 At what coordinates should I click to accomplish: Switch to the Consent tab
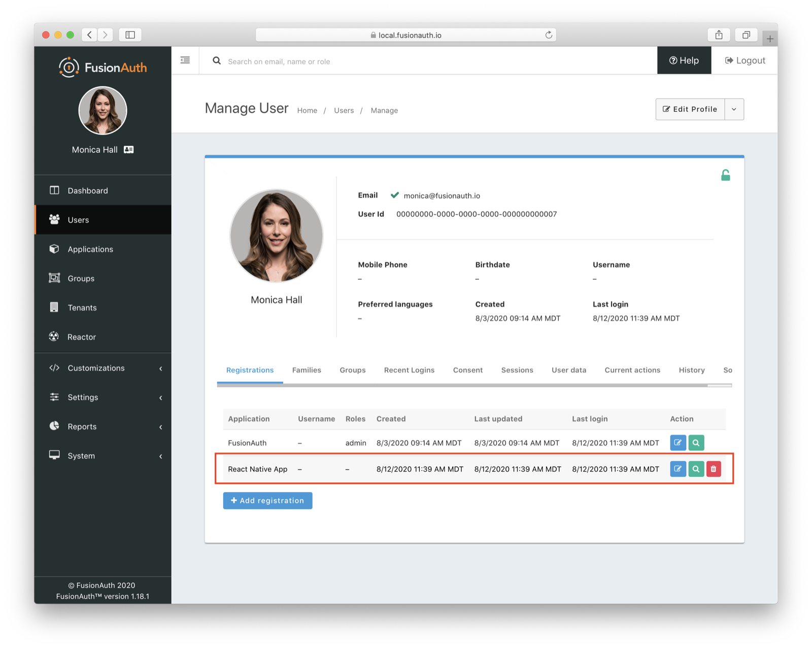(468, 370)
